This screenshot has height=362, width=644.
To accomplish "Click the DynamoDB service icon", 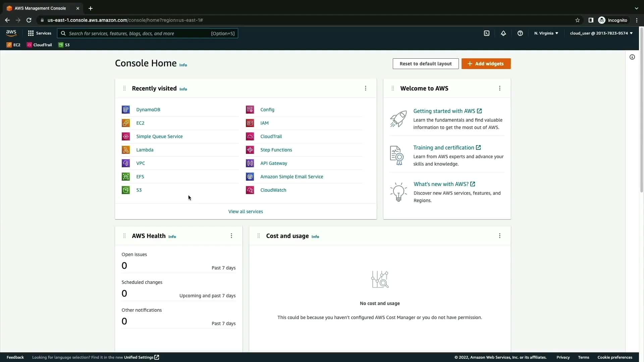I will [126, 110].
